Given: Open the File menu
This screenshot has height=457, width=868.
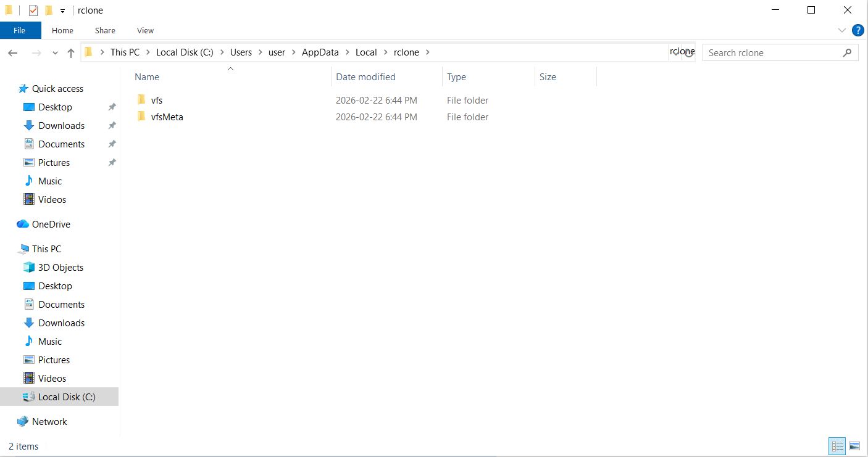Looking at the screenshot, I should pos(20,30).
